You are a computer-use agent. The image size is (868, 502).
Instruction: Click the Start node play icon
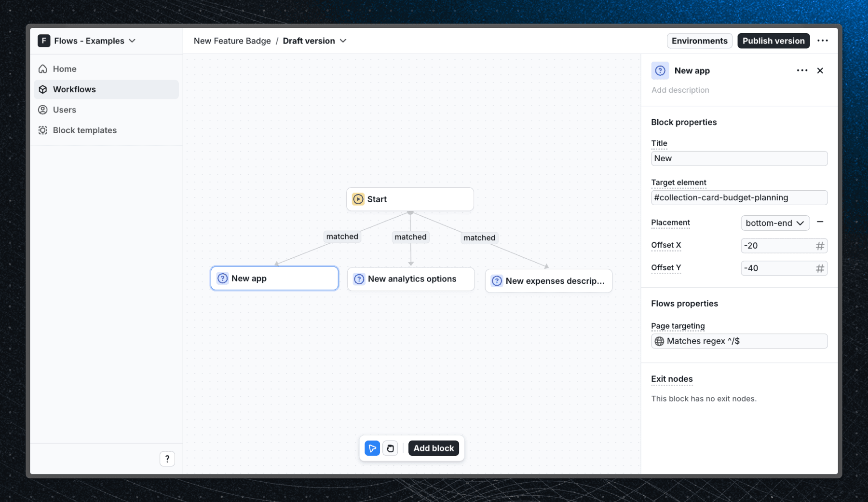point(357,199)
